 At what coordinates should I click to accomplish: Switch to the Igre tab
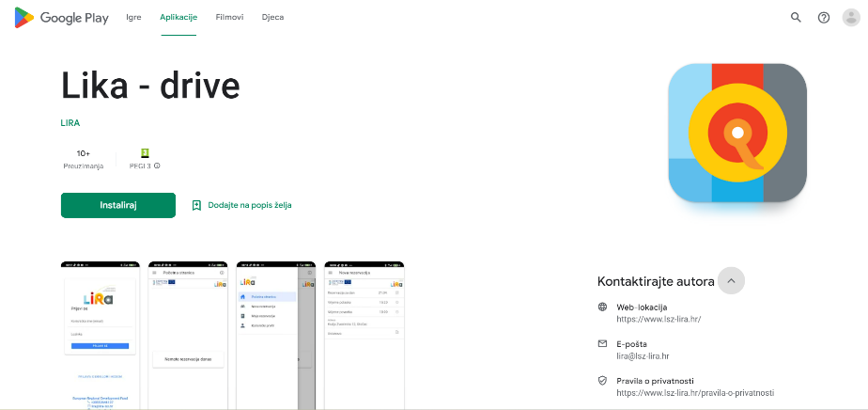(x=133, y=17)
